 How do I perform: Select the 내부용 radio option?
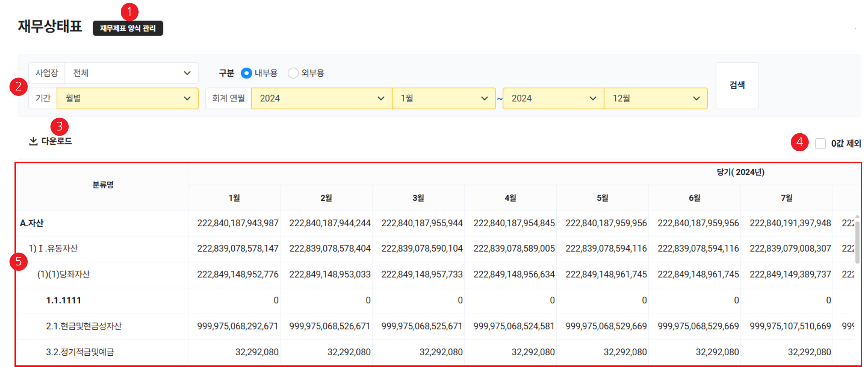click(x=246, y=73)
